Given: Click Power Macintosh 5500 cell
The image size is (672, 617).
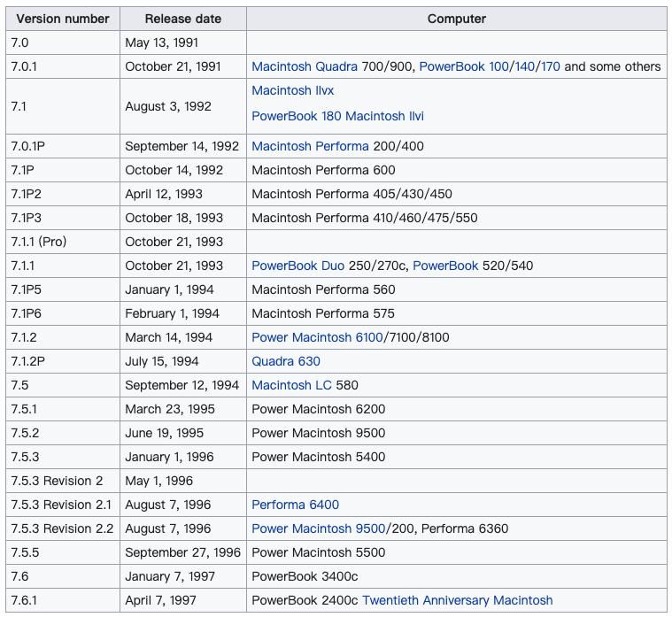Looking at the screenshot, I should (x=457, y=552).
